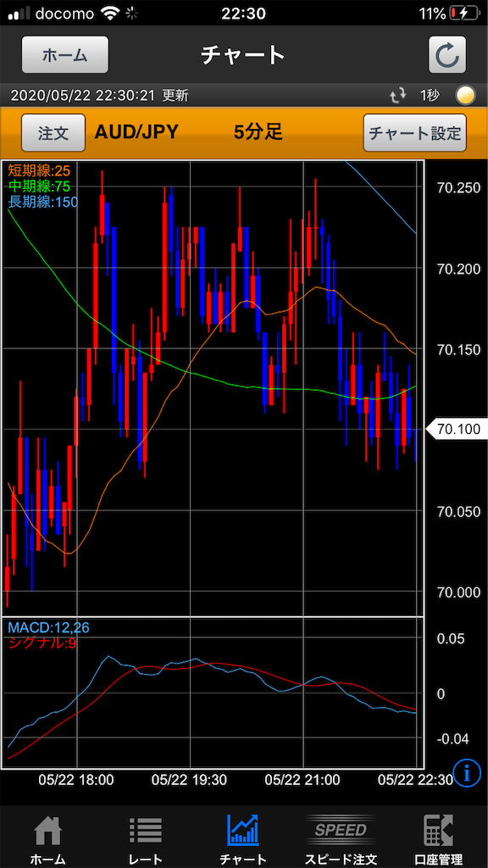The image size is (488, 868).
Task: Tap the battery indicator in status bar
Action: coord(466,13)
